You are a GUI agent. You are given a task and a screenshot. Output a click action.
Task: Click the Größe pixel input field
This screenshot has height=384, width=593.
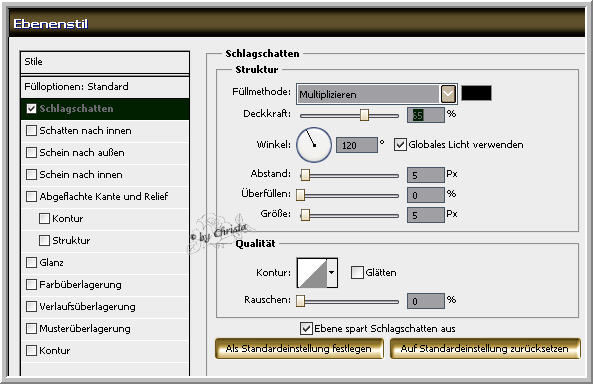pyautogui.click(x=426, y=215)
